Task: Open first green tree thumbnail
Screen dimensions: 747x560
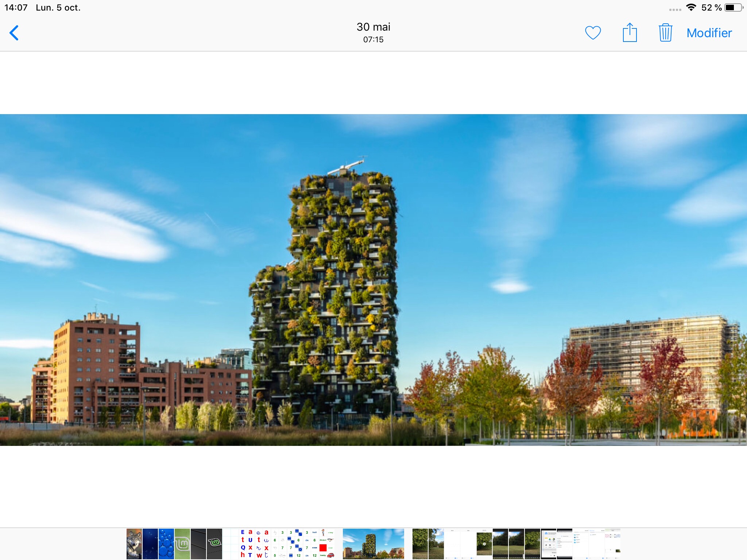Action: click(420, 544)
